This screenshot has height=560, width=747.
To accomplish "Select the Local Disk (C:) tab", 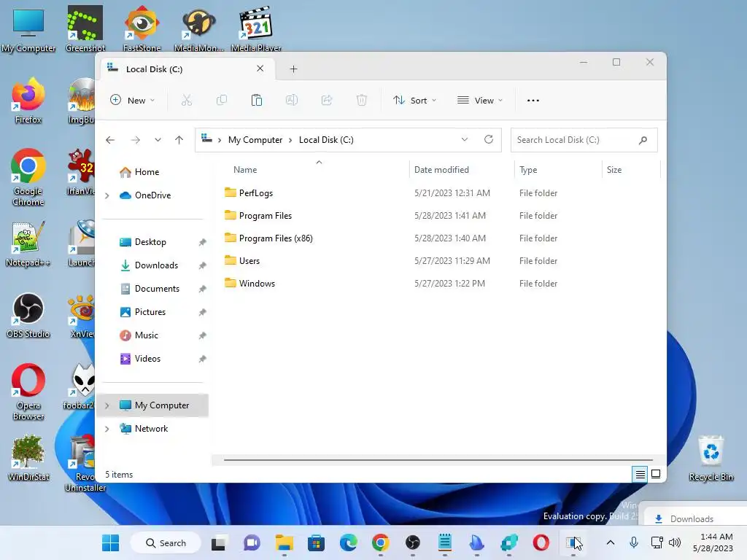I will click(188, 69).
